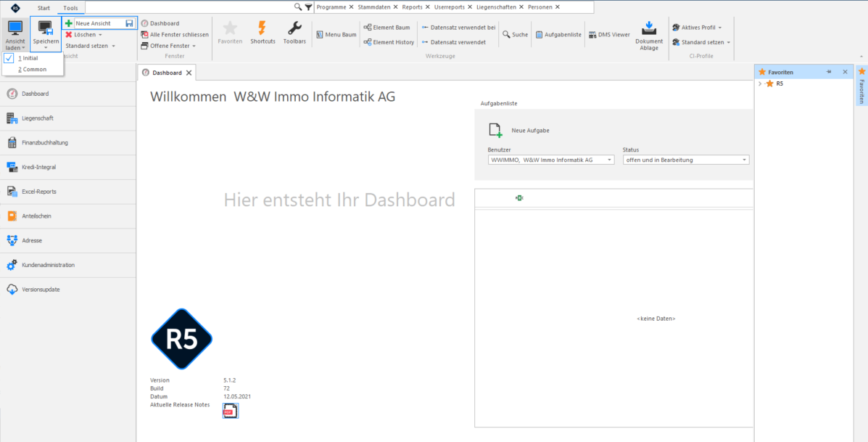The height and width of the screenshot is (442, 868).
Task: Open the Benutzer combo box
Action: click(x=551, y=160)
